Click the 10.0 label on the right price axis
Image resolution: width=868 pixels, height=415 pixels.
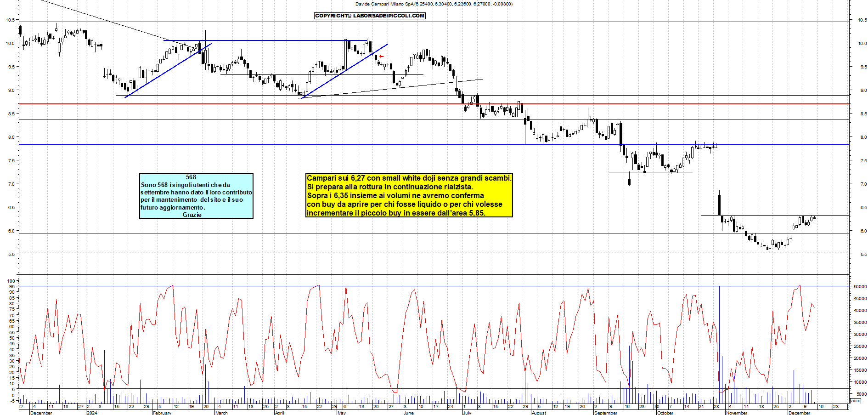(862, 43)
